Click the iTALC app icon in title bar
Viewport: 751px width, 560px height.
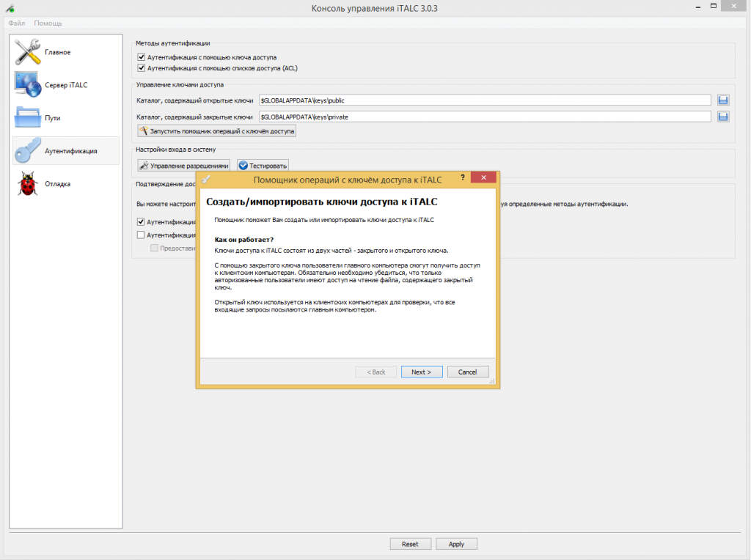10,8
